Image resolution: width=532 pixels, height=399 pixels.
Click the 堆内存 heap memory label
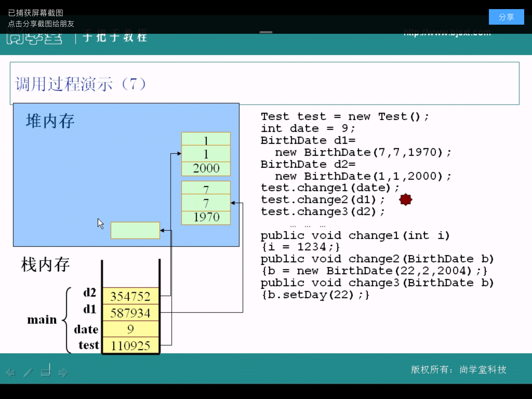point(50,121)
